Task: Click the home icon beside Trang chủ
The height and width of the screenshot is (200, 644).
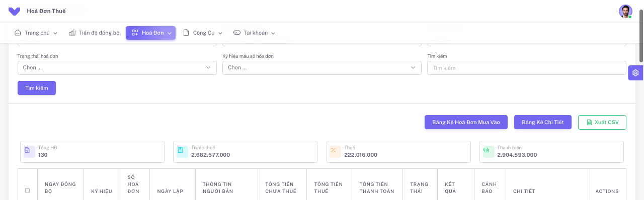Action: (x=18, y=33)
